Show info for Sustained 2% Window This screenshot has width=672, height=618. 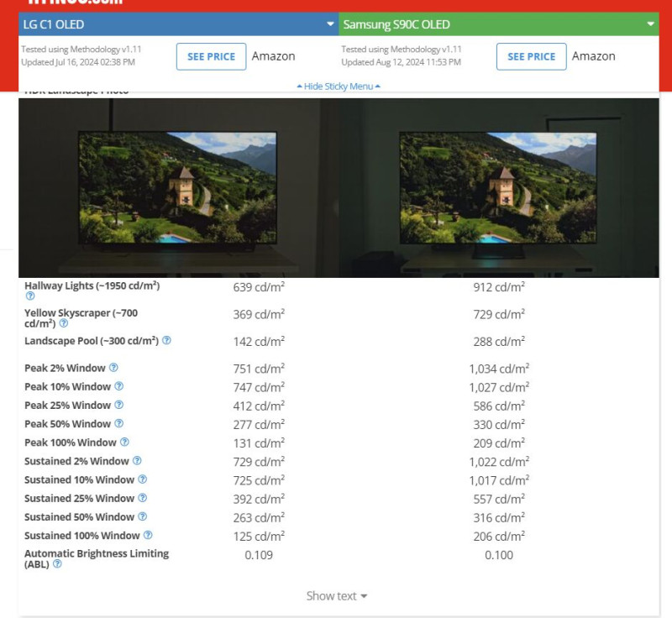pos(137,461)
